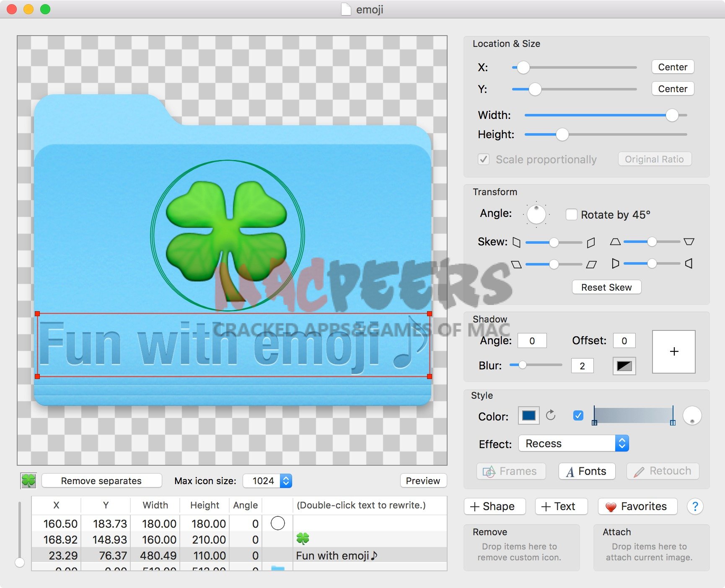Screen dimensions: 725x588
Task: Click the Remove separates button
Action: [101, 481]
